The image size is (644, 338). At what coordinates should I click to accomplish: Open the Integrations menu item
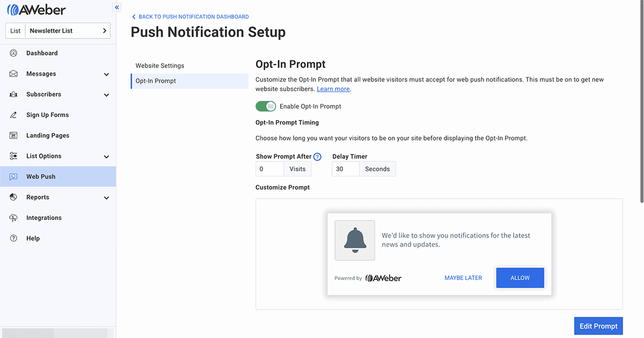click(x=58, y=218)
